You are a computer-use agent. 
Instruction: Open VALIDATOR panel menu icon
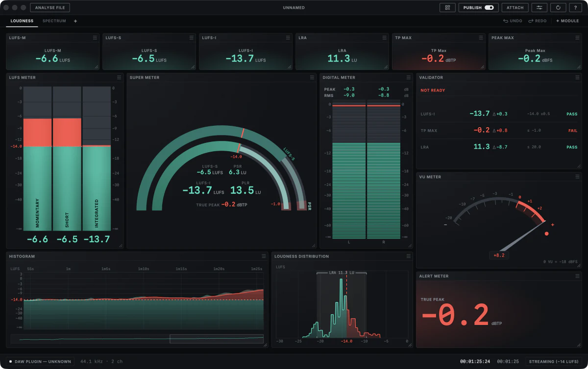coord(577,77)
